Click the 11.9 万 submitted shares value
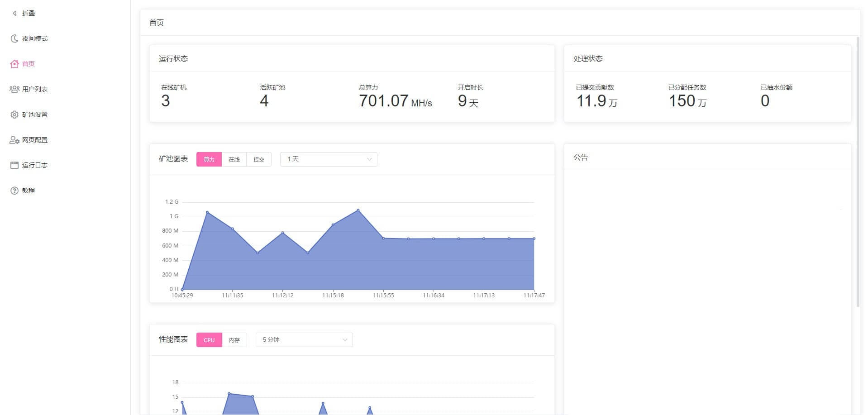Screen dimensions: 868x415 [597, 101]
